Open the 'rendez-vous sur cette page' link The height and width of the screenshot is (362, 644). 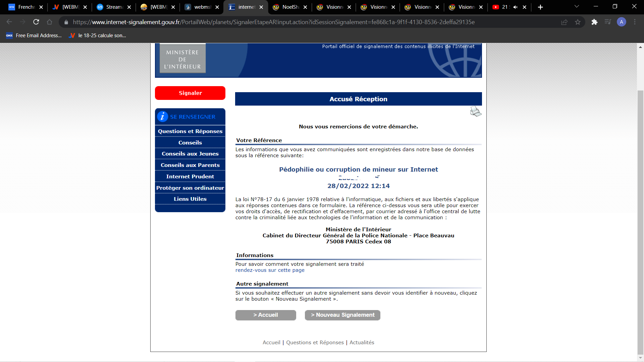[270, 270]
